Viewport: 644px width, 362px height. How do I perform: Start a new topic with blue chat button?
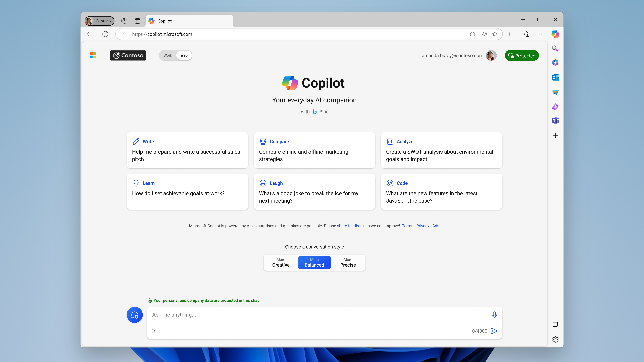135,315
